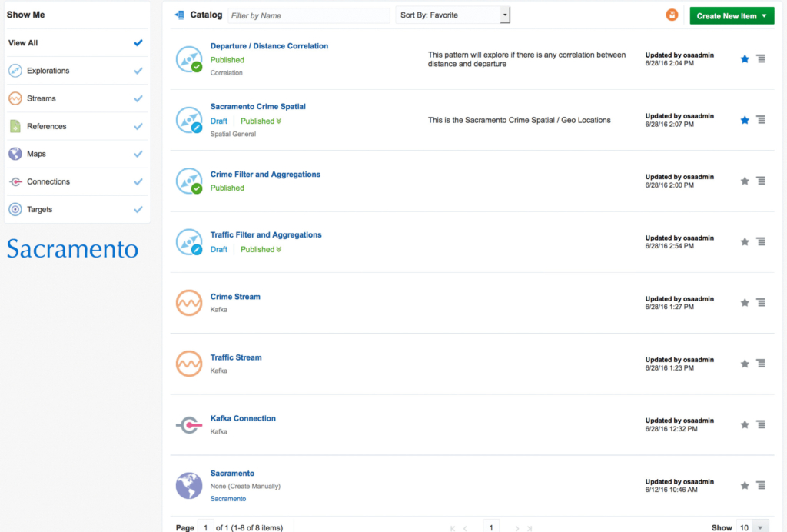Screen dimensions: 787x532
Task: Filter catalog by References
Action: (x=77, y=126)
